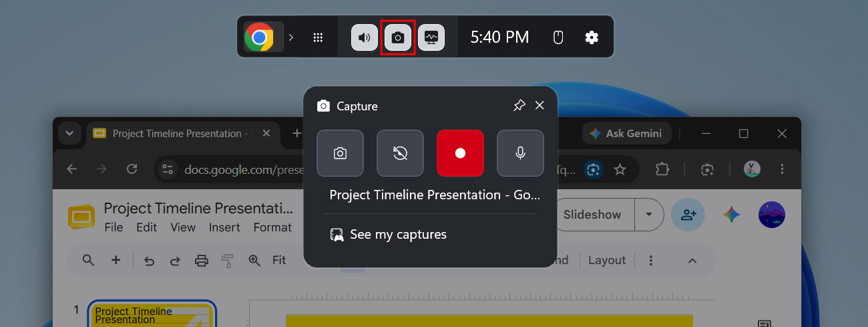Image resolution: width=868 pixels, height=327 pixels.
Task: Open the Slideshow dropdown arrow
Action: tap(648, 215)
